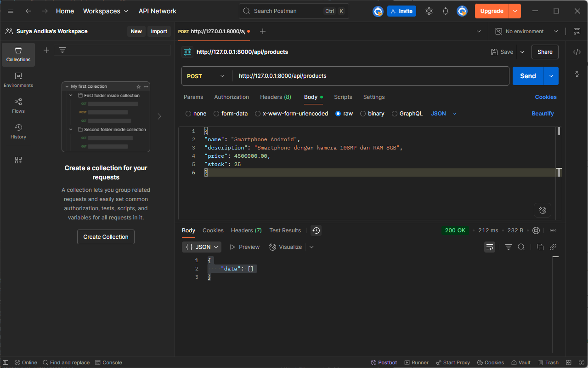Click the Beautify link
This screenshot has height=368, width=588.
point(543,114)
